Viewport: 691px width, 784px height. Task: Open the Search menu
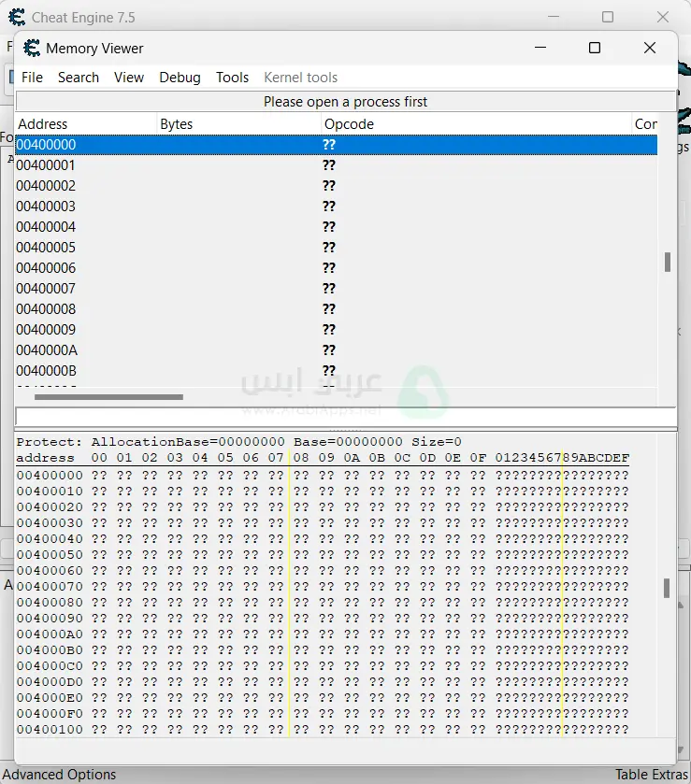pyautogui.click(x=78, y=78)
